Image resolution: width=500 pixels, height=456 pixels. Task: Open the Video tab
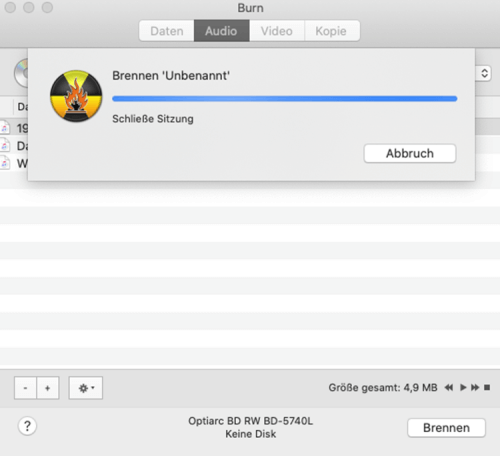coord(277,31)
